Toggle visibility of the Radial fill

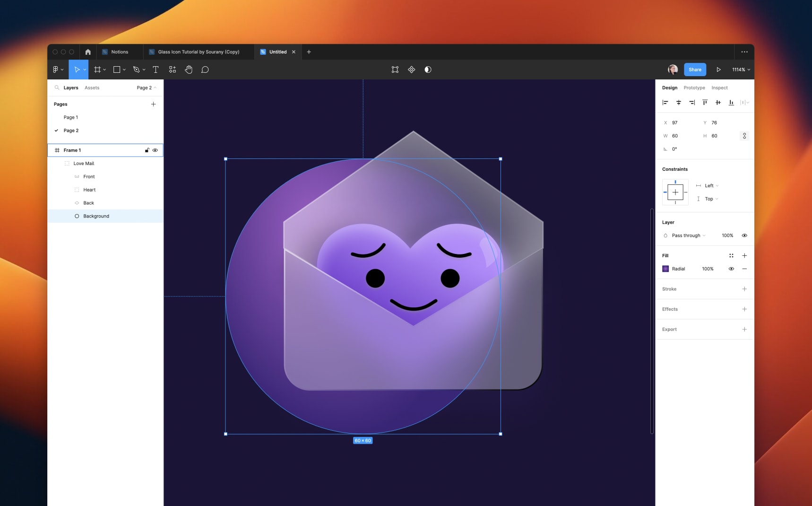coord(732,269)
